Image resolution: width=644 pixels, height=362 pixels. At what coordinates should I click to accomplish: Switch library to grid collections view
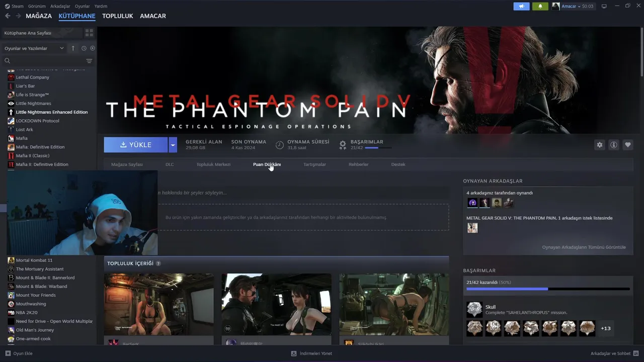89,33
